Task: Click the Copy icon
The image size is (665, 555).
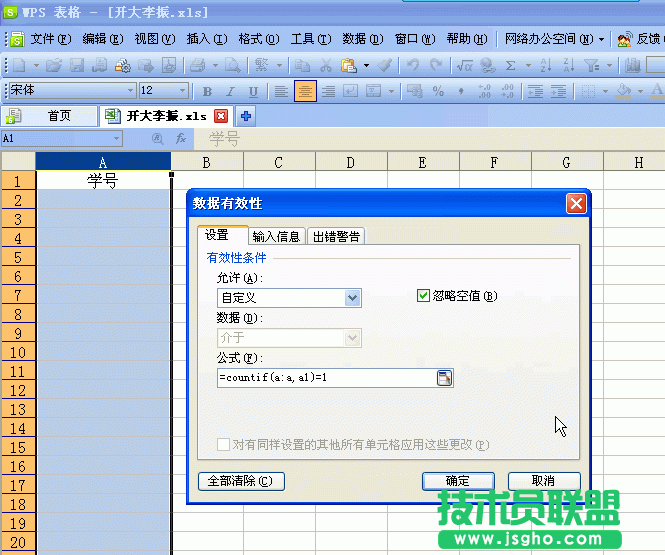Action: click(302, 65)
